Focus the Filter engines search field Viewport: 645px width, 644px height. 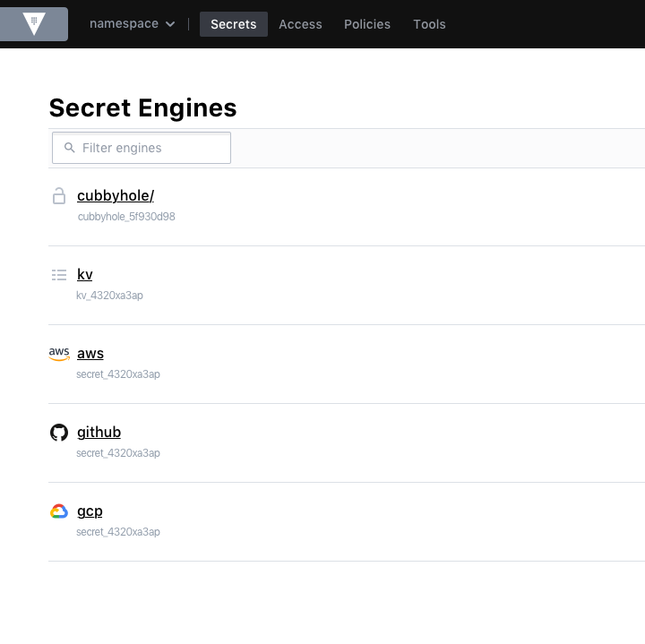tap(142, 148)
